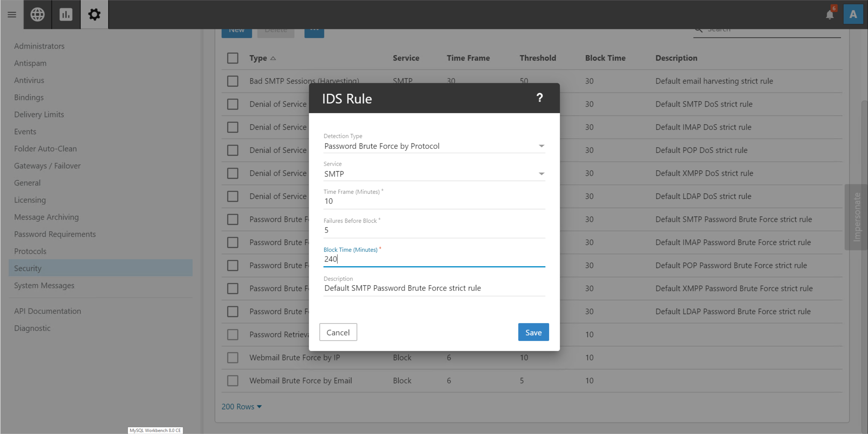Open the hamburger navigation menu
The height and width of the screenshot is (434, 868).
[12, 14]
